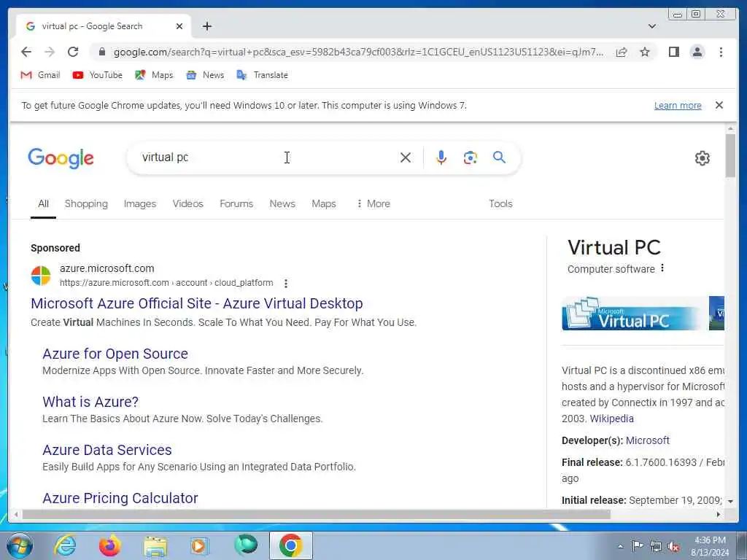Viewport: 747px width, 560px height.
Task: Open the taskbar clock showing 4:36 PM
Action: click(710, 546)
